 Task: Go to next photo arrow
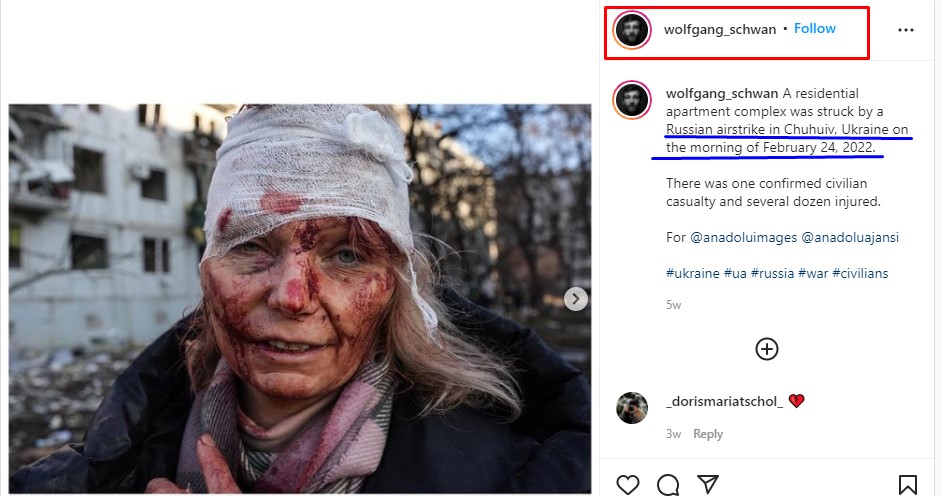576,299
